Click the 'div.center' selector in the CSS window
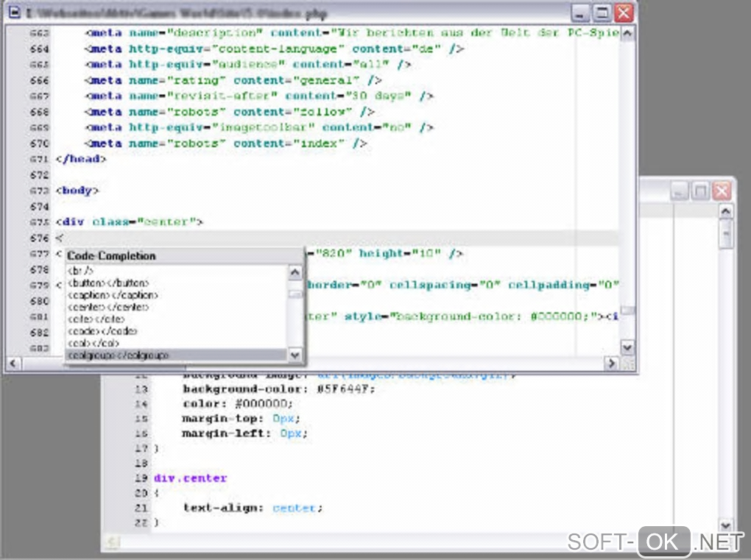Viewport: 751px width, 560px height. pyautogui.click(x=190, y=478)
